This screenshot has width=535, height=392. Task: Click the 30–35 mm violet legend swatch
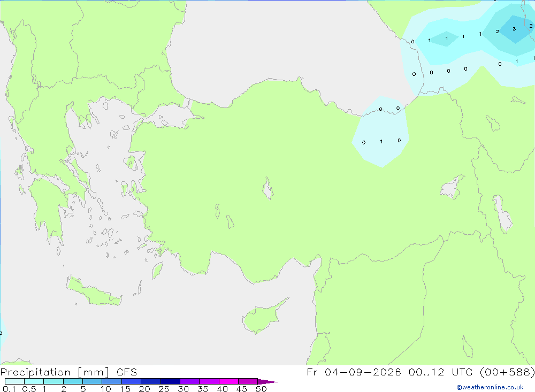190,381
